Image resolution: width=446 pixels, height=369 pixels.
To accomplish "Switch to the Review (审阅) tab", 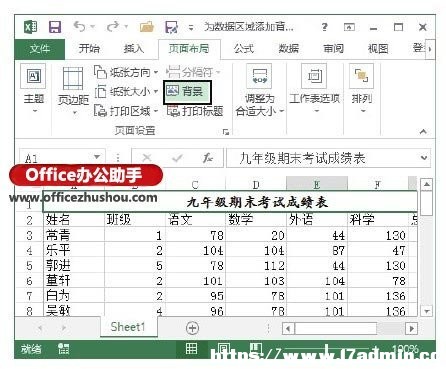I will tap(333, 49).
